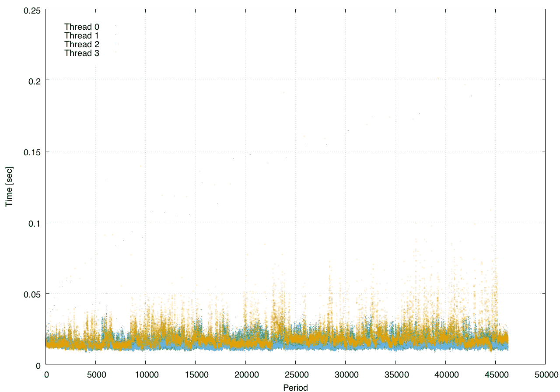This screenshot has height=392, width=560.
Task: Click the 'Thread 2' legend entry
Action: (82, 45)
